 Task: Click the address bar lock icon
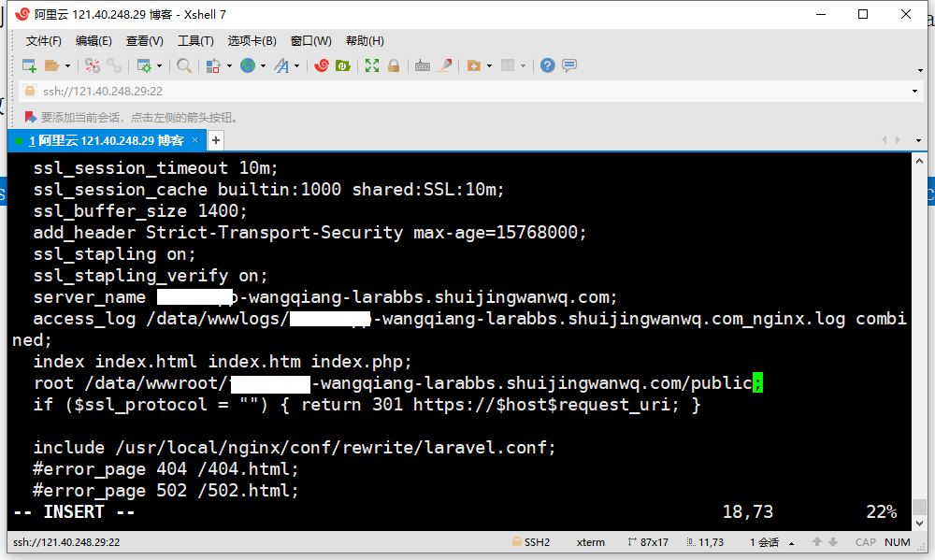[29, 92]
